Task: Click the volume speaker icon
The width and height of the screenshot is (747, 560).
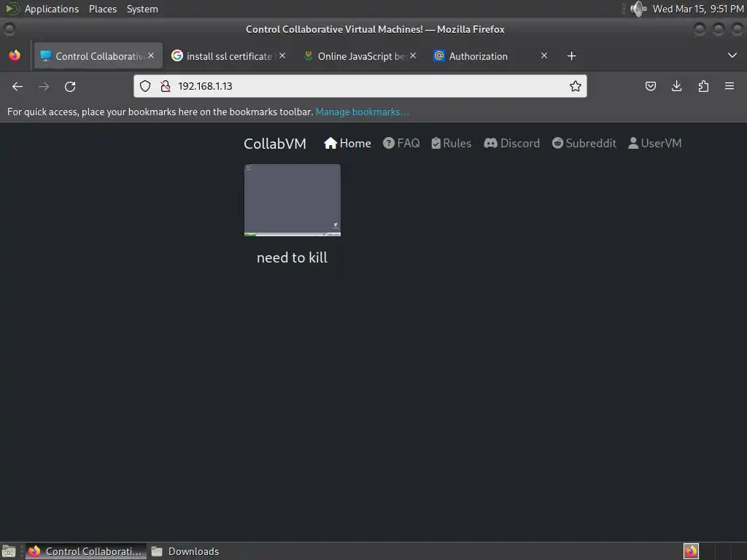Action: point(638,9)
